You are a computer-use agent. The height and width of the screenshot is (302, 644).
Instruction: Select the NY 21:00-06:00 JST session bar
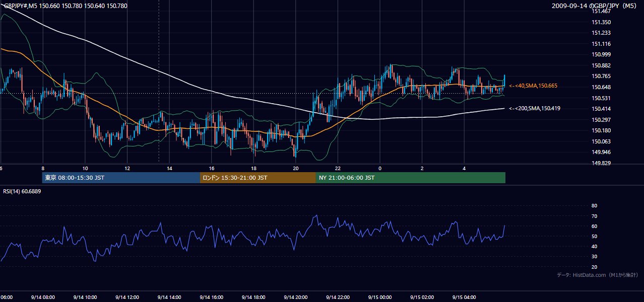411,178
